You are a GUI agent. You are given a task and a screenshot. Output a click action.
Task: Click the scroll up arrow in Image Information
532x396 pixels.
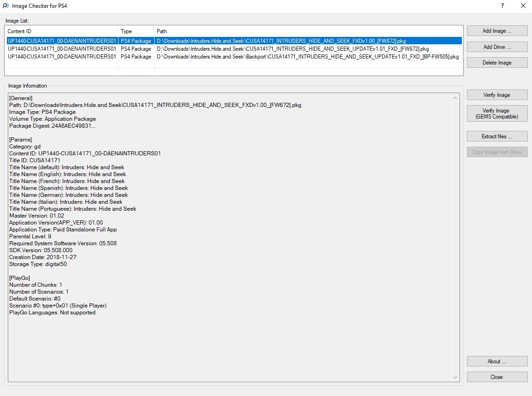pyautogui.click(x=455, y=98)
